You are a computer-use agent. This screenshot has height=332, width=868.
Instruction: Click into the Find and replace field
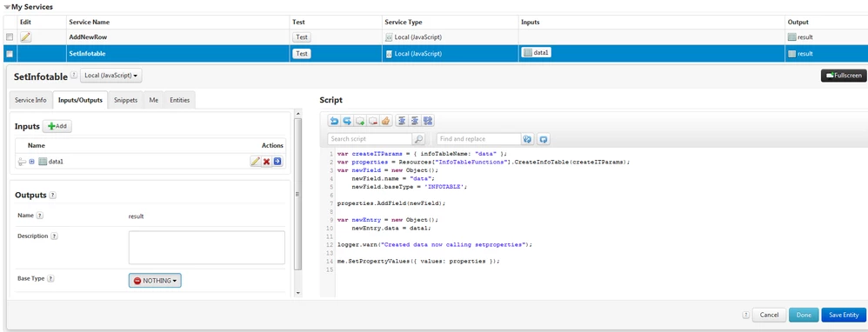478,139
